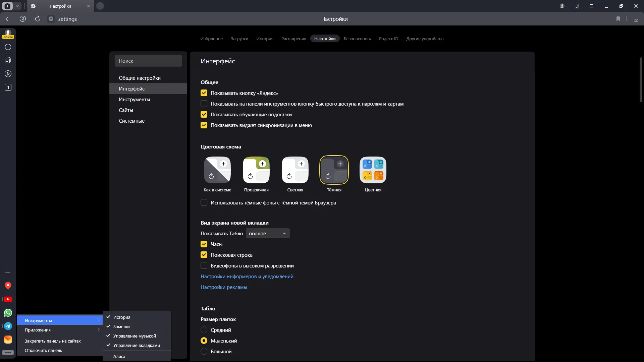Select the «Средний» tile size radio button
This screenshot has height=362, width=644.
204,330
